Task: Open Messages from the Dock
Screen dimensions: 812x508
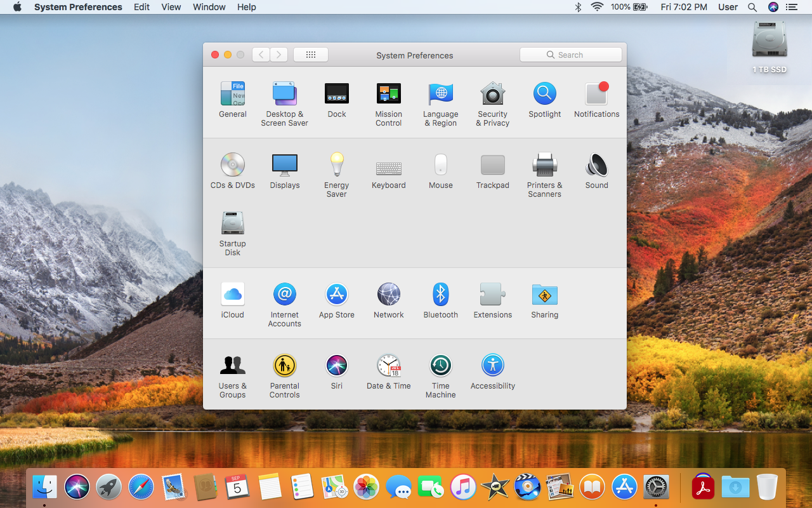Action: tap(399, 487)
